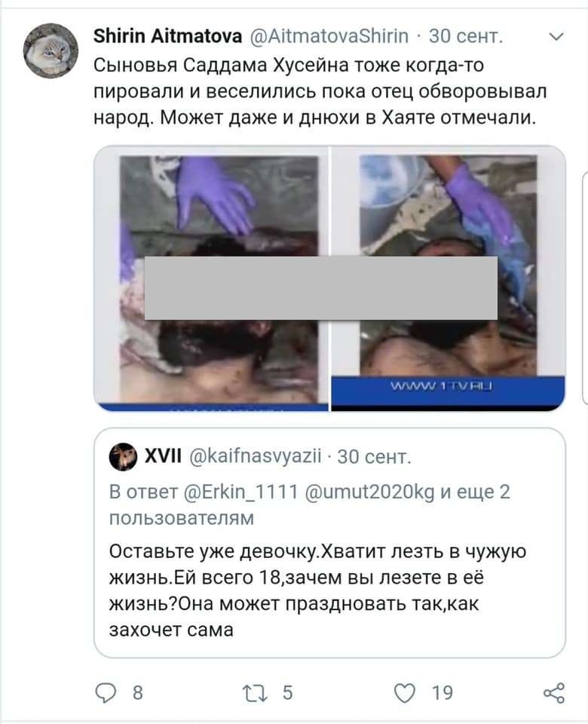
Task: Open the @Erkin_1111 mention
Action: tap(240, 492)
